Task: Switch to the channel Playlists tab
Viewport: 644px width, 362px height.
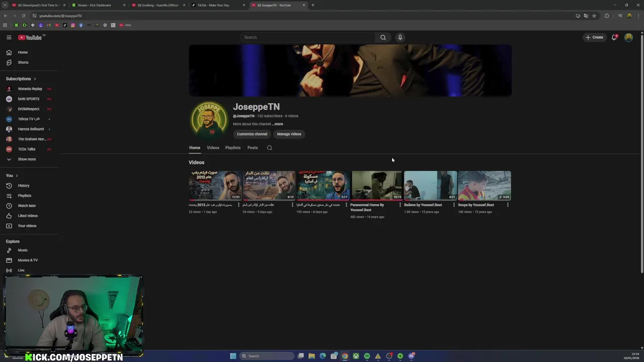Action: pyautogui.click(x=233, y=148)
